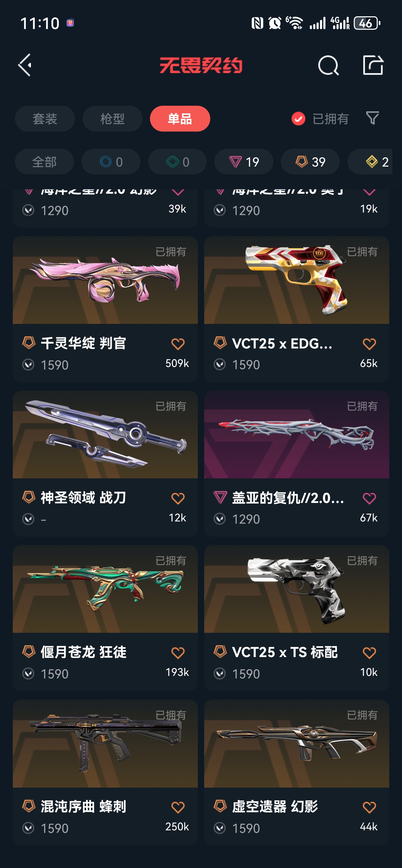Tap the heart on 虚空遗器 幻影
Viewport: 402px width, 868px height.
(369, 807)
